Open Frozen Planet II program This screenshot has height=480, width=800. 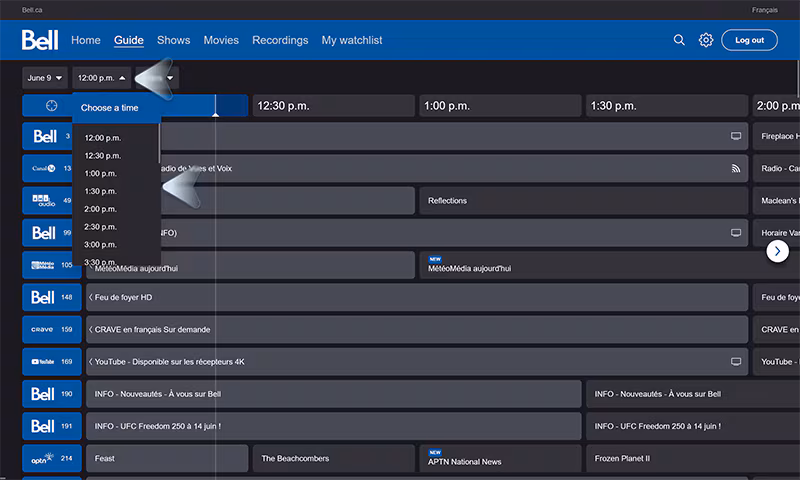693,458
